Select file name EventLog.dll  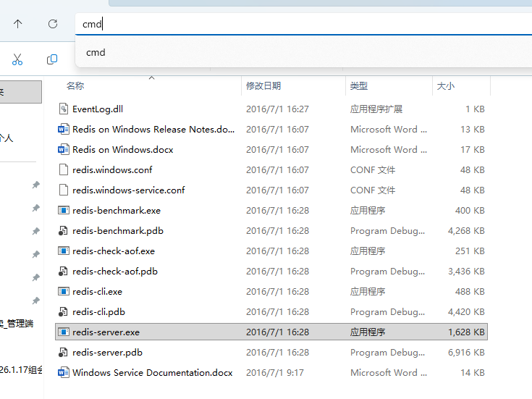coord(98,109)
